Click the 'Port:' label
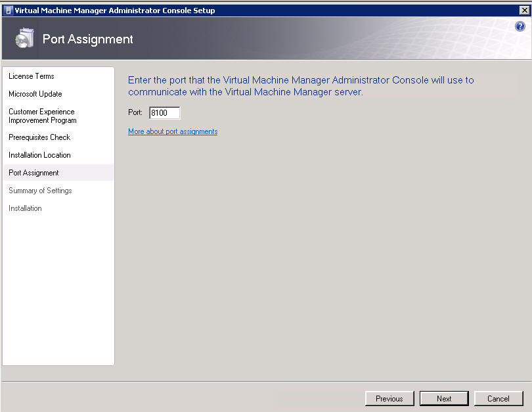Image resolution: width=532 pixels, height=412 pixels. click(135, 112)
